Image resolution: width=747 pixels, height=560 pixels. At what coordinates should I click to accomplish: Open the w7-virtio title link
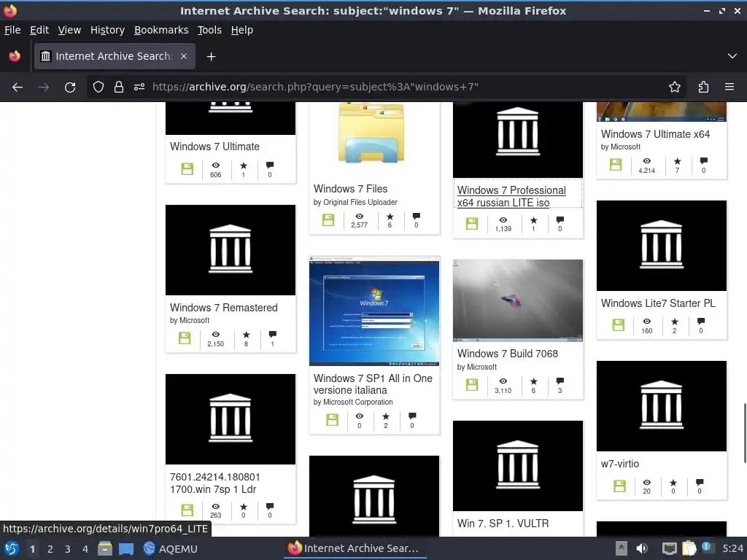tap(620, 464)
